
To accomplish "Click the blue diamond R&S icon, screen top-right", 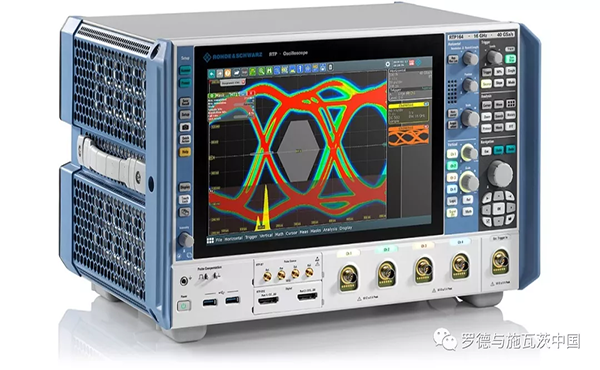I will pyautogui.click(x=419, y=62).
